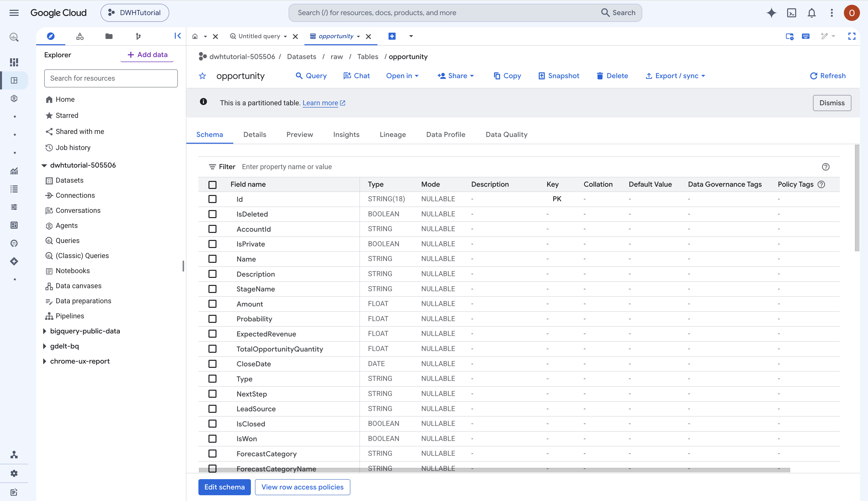Select the Explorer compass tab icon
Screen dimensions: 868x501
point(50,36)
